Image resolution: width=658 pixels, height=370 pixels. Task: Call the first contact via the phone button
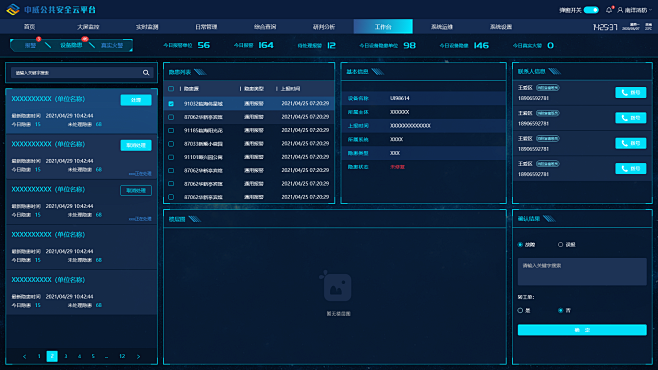pos(630,92)
